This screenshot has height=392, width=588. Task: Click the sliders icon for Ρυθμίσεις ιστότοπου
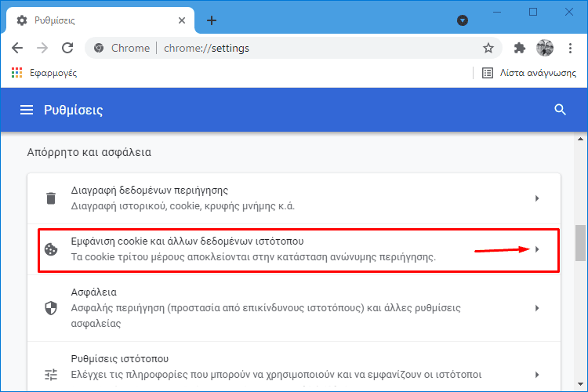[51, 375]
